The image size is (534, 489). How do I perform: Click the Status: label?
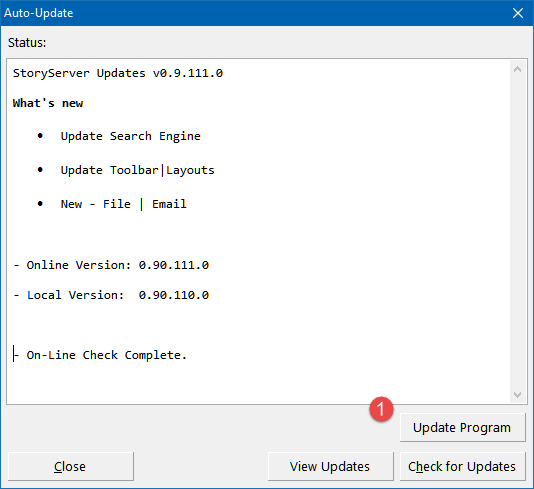pos(27,43)
